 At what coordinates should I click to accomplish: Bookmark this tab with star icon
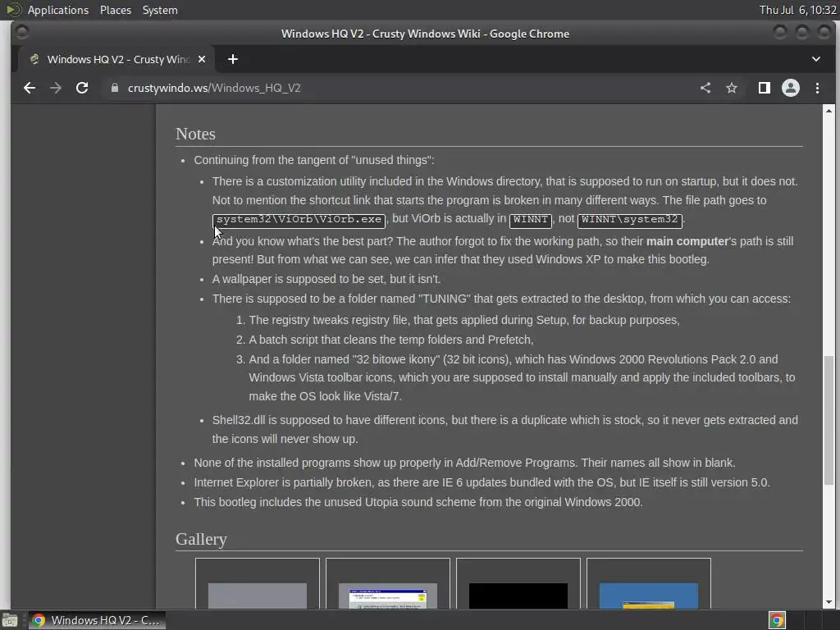pos(731,88)
